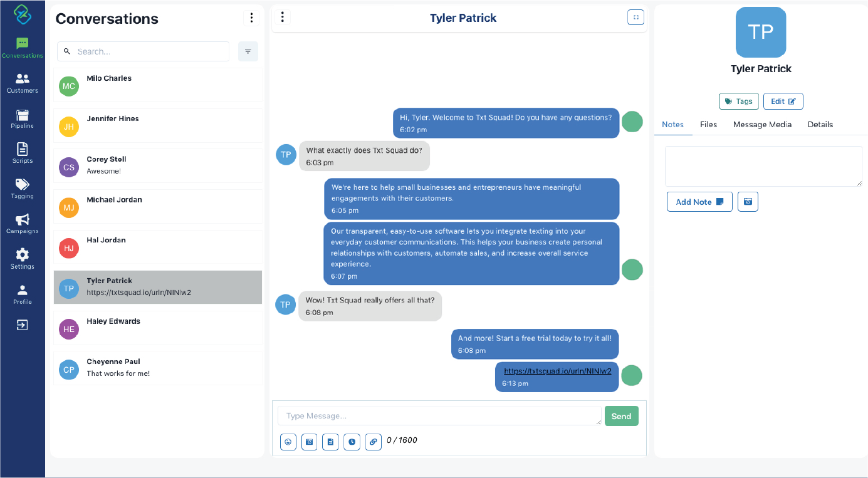Click into the conversation search field
This screenshot has height=478, width=868.
(x=143, y=51)
